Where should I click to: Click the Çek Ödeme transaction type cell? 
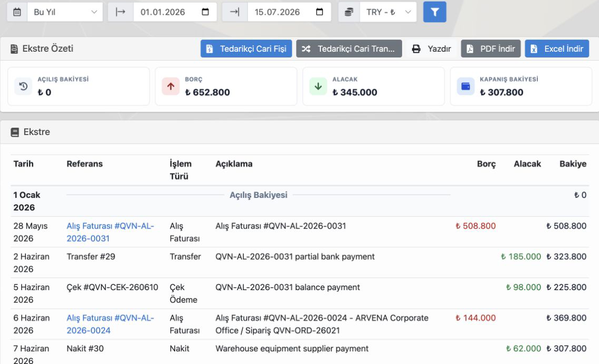point(183,293)
